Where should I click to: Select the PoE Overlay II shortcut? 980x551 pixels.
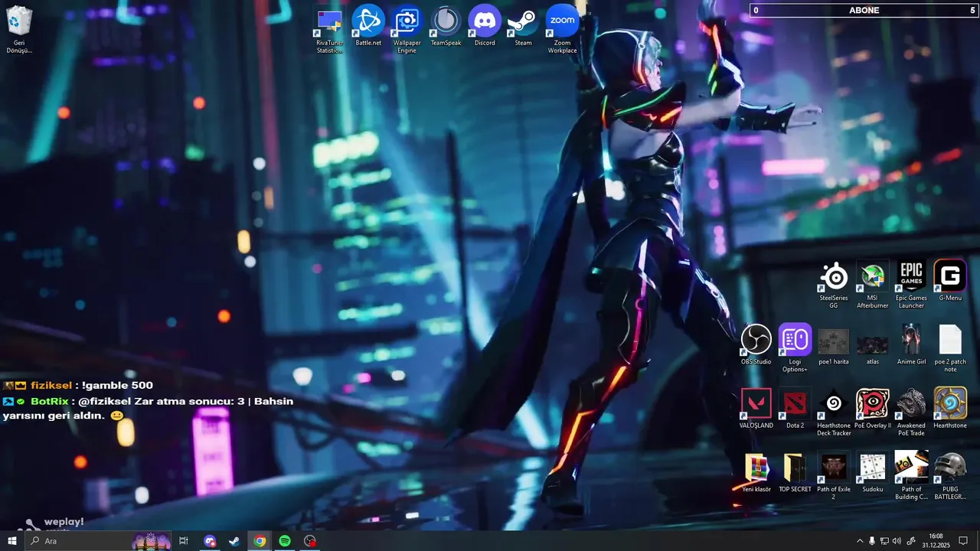coord(872,409)
